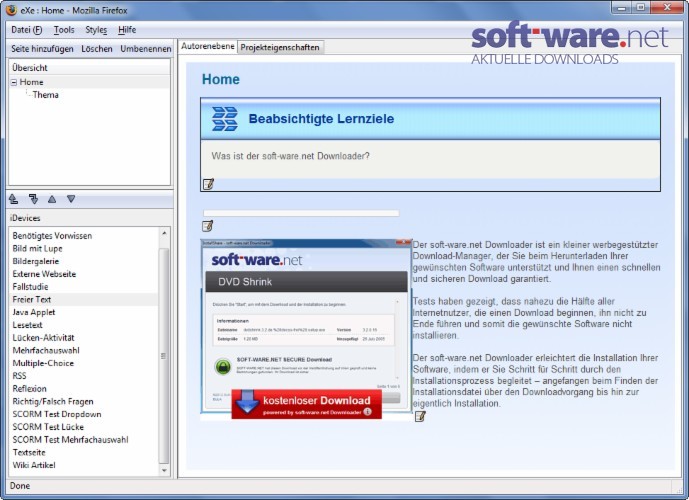This screenshot has width=689, height=500.
Task: Edit the Beabsichtigte Lernziele iDevice icon
Action: tap(208, 184)
